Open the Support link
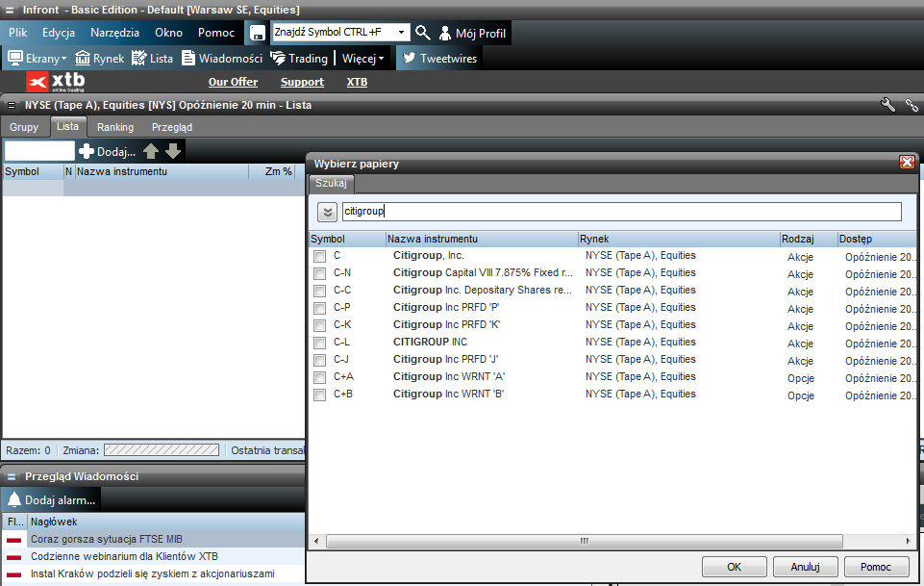Viewport: 924px width, 586px height. [x=302, y=82]
